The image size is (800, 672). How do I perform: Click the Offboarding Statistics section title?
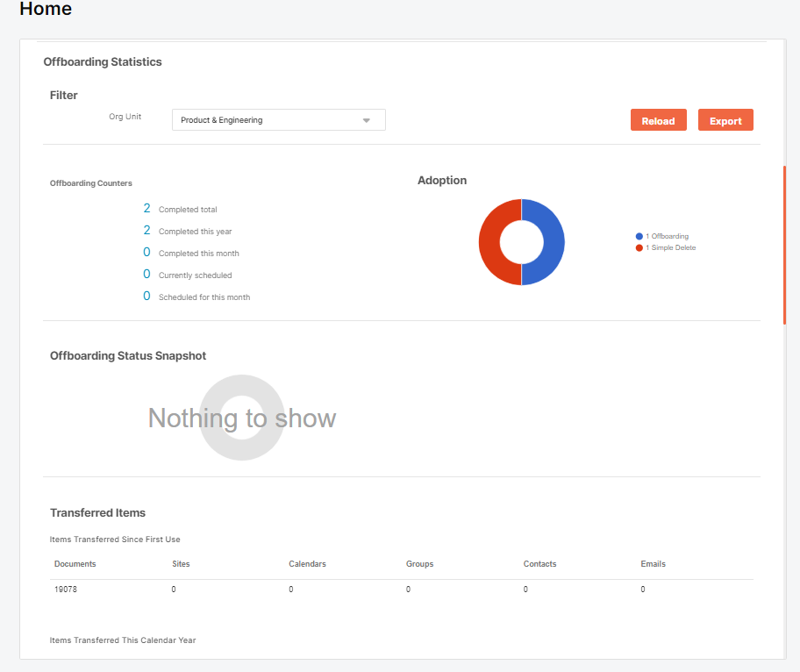pyautogui.click(x=103, y=61)
